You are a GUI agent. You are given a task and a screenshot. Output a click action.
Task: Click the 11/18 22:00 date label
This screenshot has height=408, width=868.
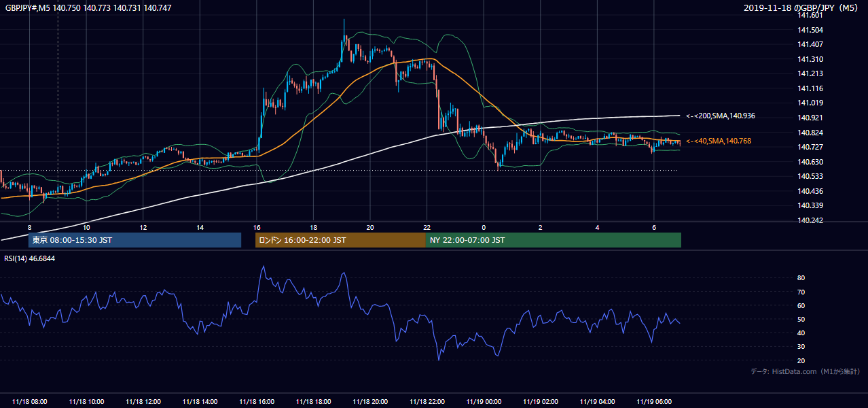(x=427, y=401)
